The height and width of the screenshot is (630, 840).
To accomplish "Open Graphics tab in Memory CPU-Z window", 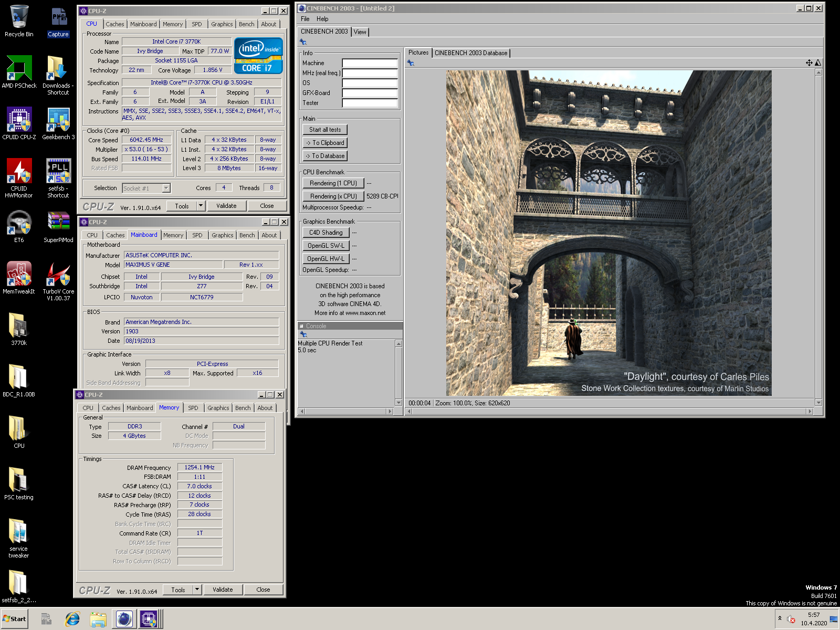I will [x=218, y=408].
